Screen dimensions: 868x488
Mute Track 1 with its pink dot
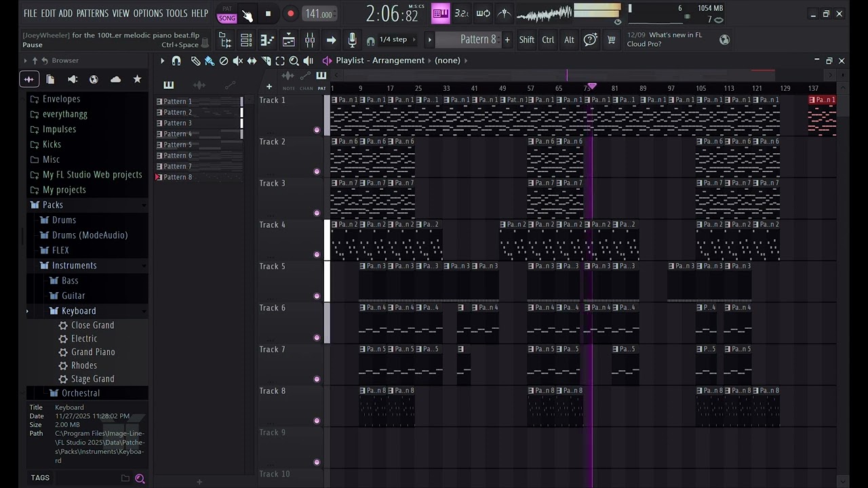pos(317,130)
